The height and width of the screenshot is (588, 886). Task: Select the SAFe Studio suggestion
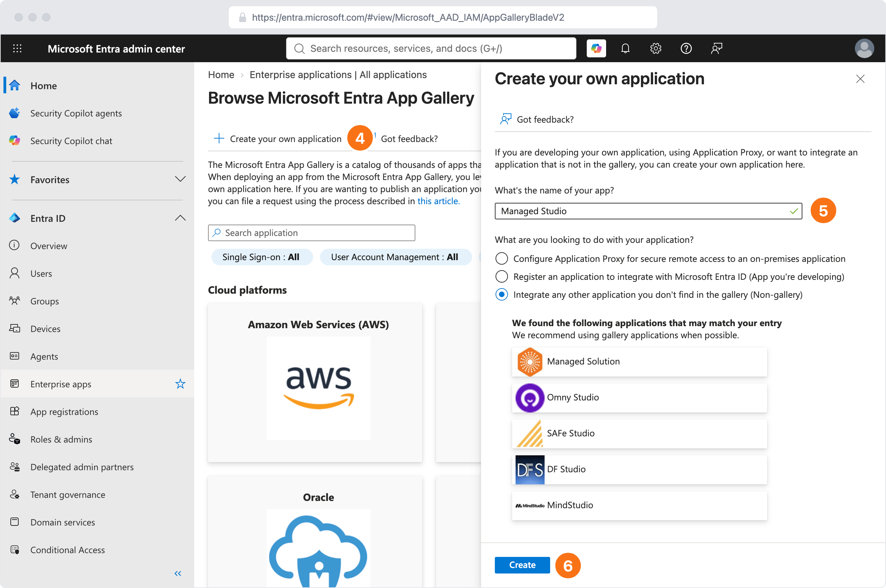pos(639,433)
